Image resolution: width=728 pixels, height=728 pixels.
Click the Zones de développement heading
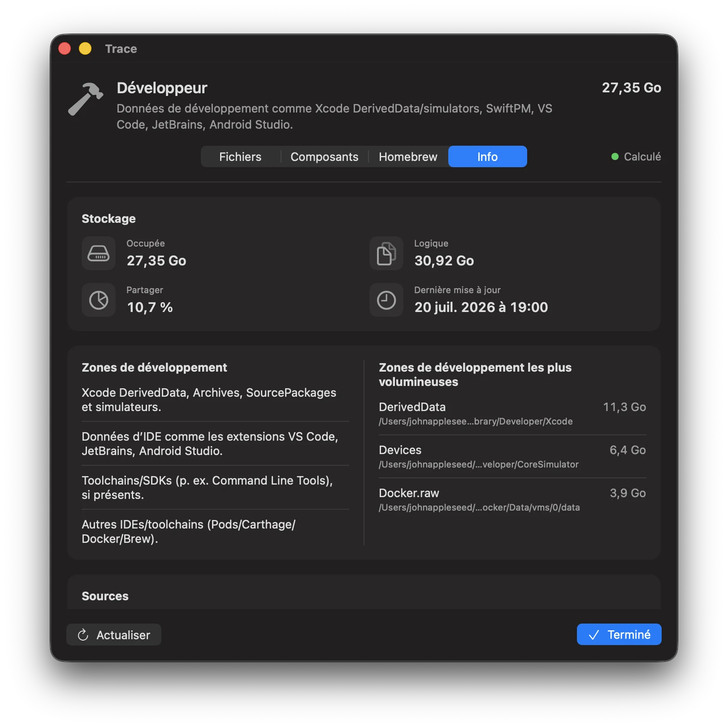[x=154, y=367]
